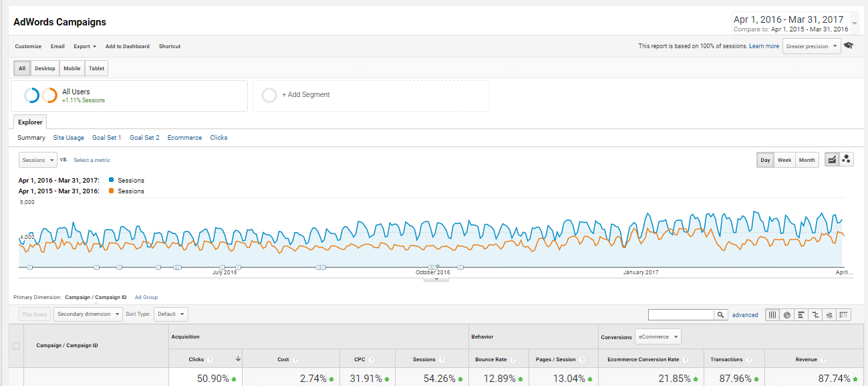Select the pivot table view icon

coord(844,314)
